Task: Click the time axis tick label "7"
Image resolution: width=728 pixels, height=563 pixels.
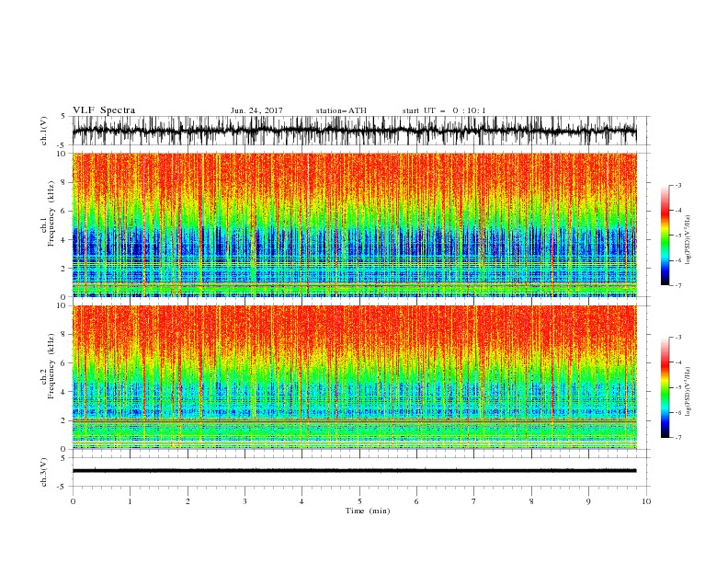Action: tap(474, 501)
